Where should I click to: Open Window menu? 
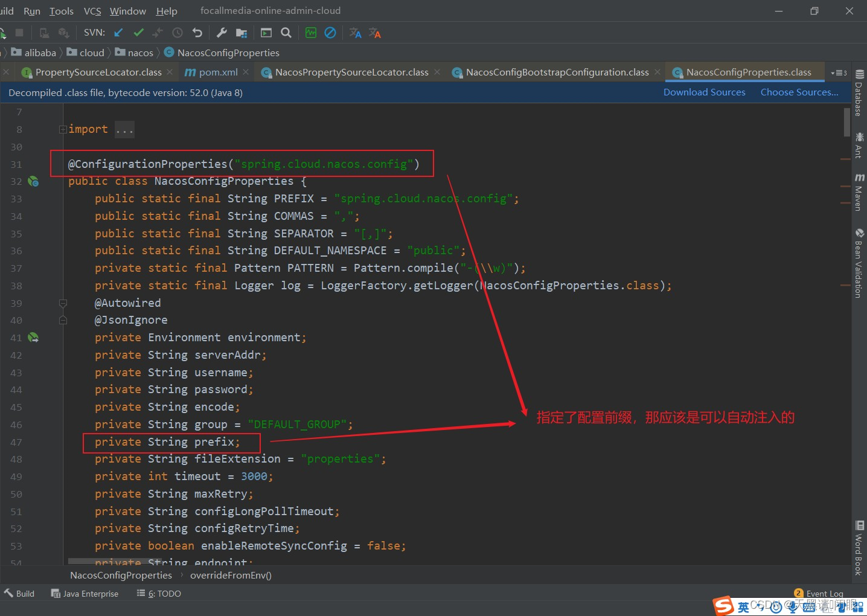(128, 11)
